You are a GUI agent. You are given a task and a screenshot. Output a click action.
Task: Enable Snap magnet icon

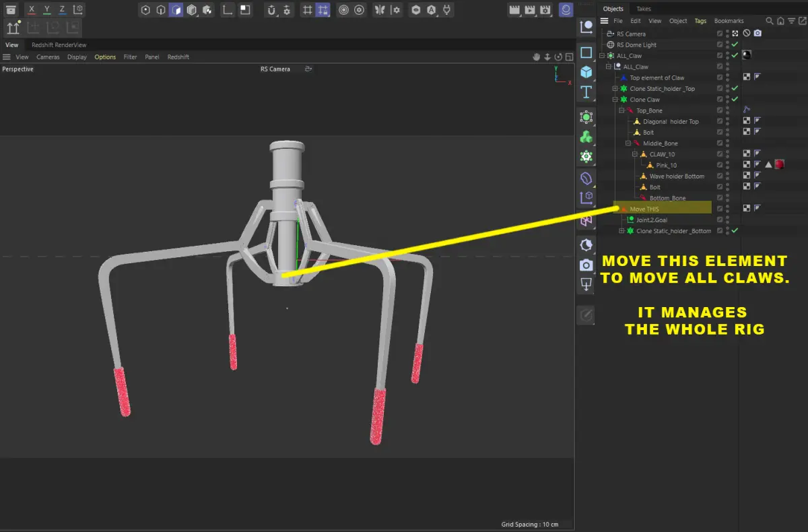(271, 10)
